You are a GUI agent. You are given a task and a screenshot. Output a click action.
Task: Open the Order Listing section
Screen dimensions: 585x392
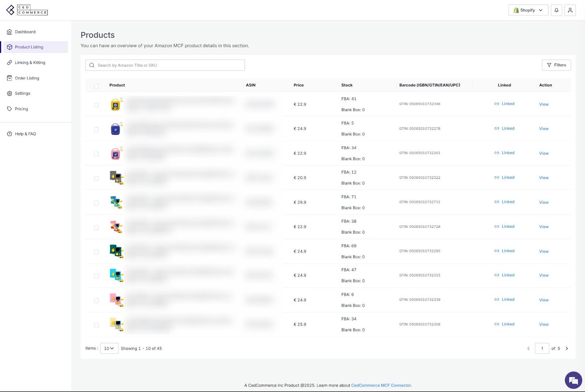pyautogui.click(x=27, y=78)
